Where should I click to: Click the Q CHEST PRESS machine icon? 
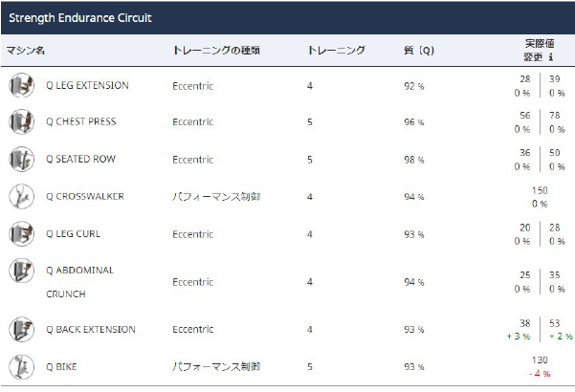pyautogui.click(x=20, y=122)
